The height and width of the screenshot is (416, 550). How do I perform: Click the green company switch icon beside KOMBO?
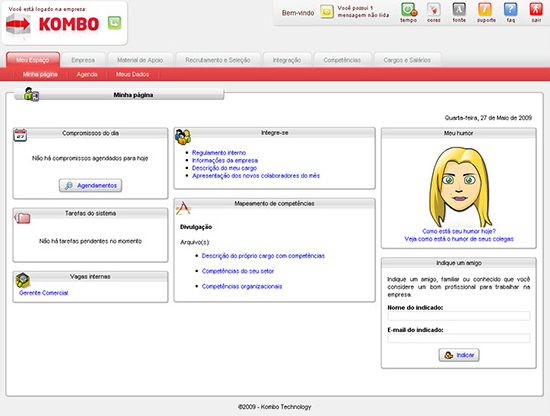[x=114, y=23]
